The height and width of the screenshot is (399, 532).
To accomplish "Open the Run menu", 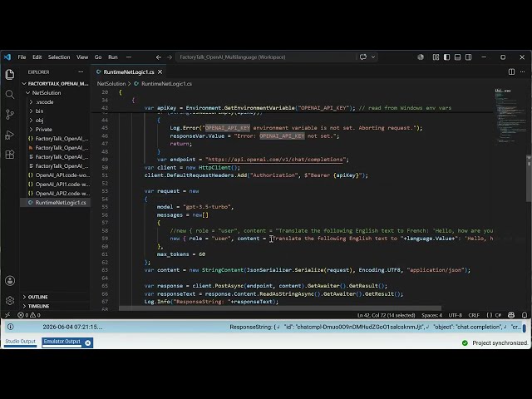I will tap(113, 57).
